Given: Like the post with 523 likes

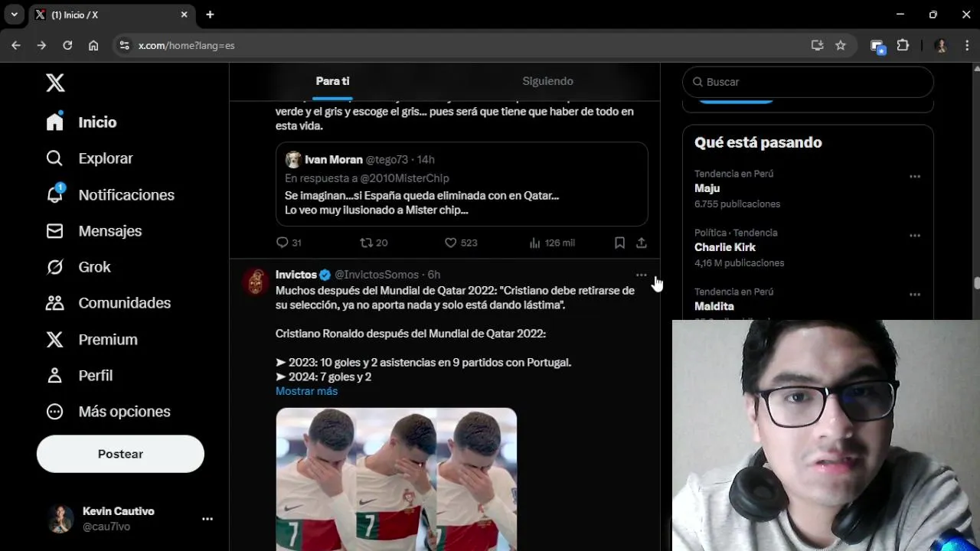Looking at the screenshot, I should pos(461,243).
